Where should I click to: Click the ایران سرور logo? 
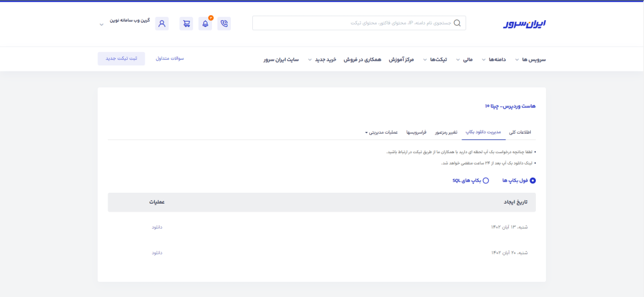click(525, 24)
